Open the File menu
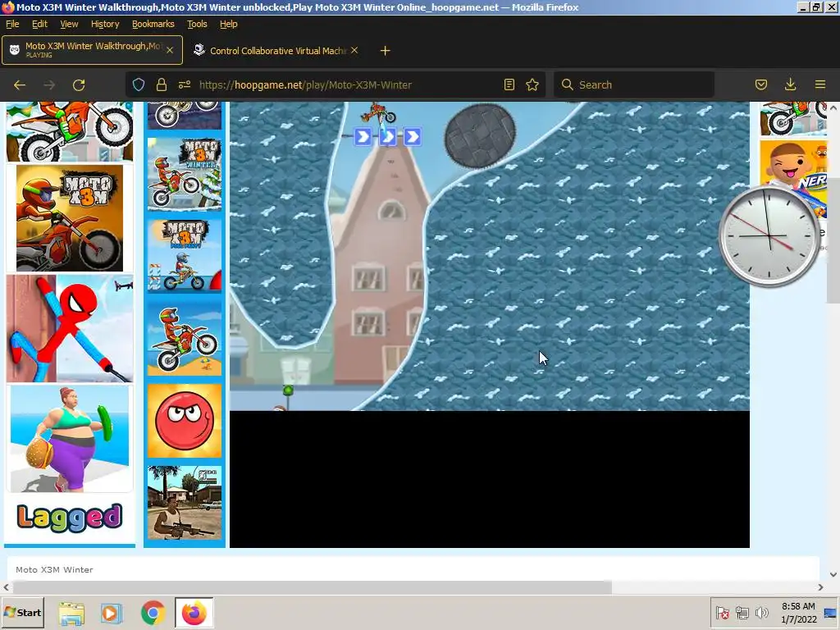Screen dimensions: 840x630 [x=12, y=24]
